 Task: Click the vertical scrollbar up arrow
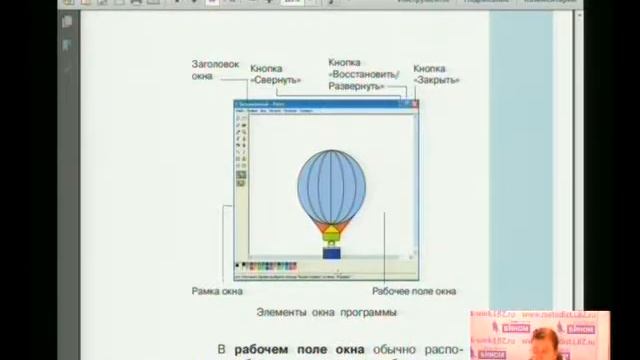click(579, 15)
